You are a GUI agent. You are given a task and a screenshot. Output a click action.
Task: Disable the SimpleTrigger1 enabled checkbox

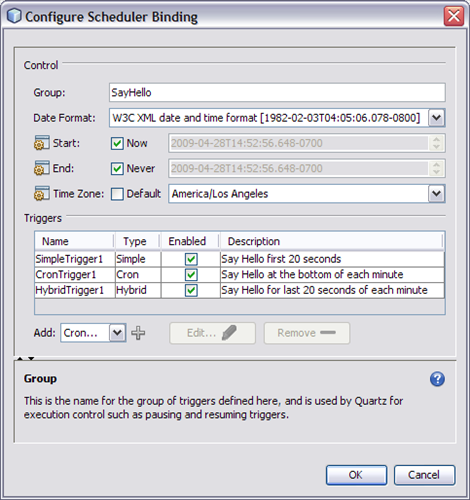(x=191, y=259)
